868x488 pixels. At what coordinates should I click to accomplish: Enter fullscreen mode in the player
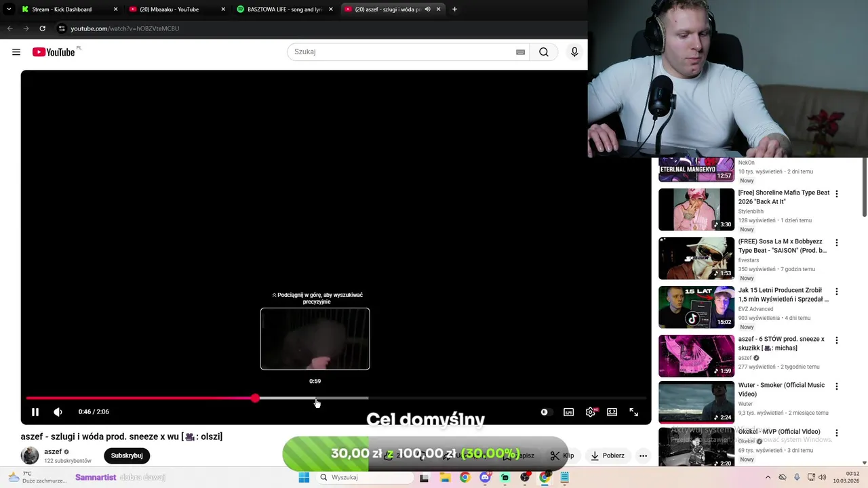click(x=634, y=412)
